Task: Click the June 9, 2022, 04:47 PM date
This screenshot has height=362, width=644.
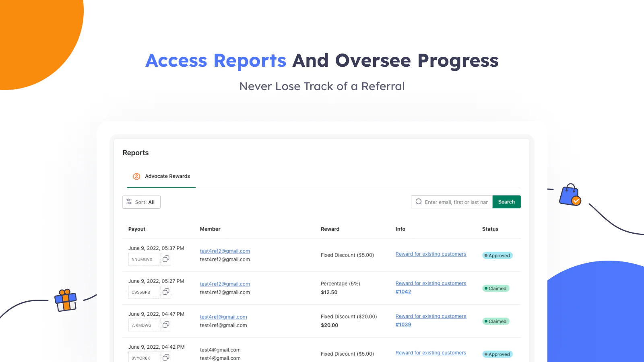Action: (x=156, y=314)
